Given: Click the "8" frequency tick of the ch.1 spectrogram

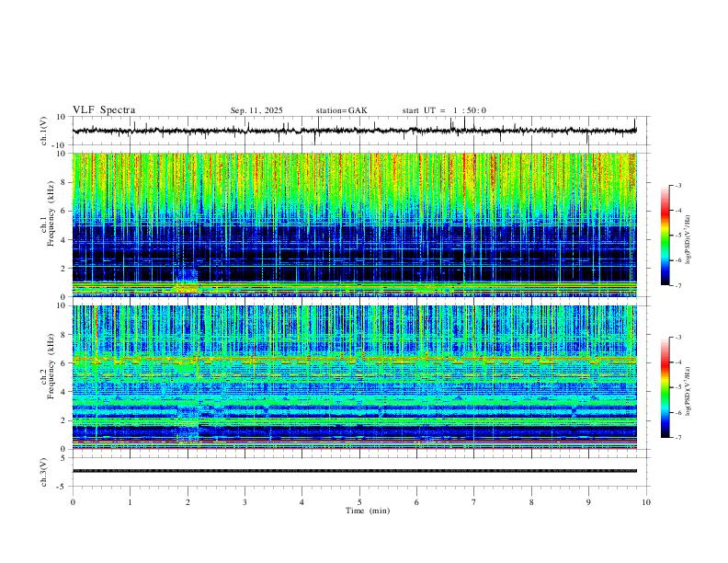Looking at the screenshot, I should click(x=64, y=182).
